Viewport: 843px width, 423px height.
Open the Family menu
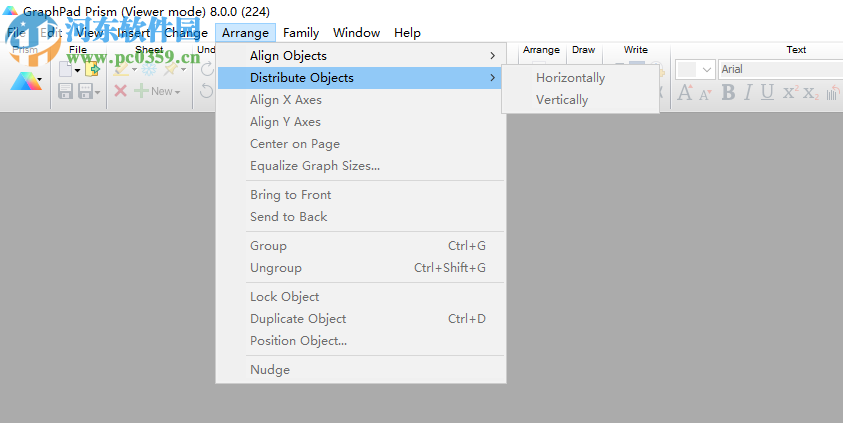[301, 33]
